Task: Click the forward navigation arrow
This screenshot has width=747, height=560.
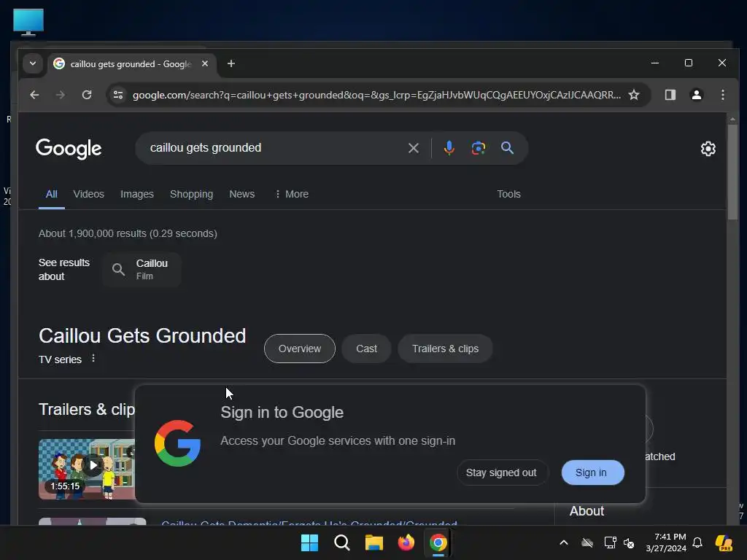Action: [60, 95]
